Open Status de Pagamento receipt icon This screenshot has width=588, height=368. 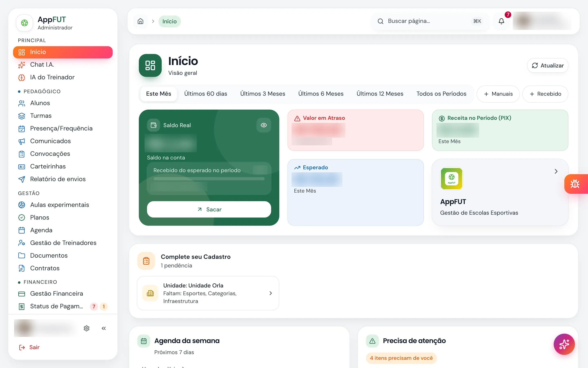coord(22,307)
